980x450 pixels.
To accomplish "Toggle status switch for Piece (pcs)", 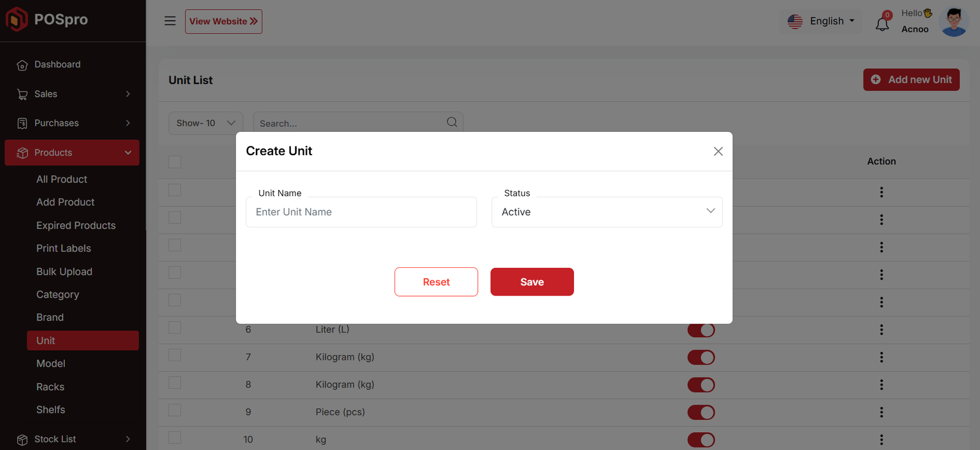I will coord(701,412).
